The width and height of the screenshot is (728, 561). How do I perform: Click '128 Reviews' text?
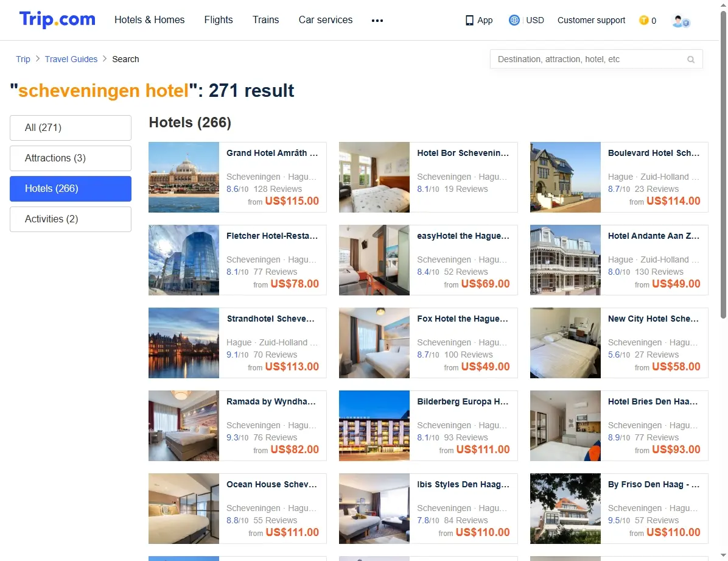point(278,189)
